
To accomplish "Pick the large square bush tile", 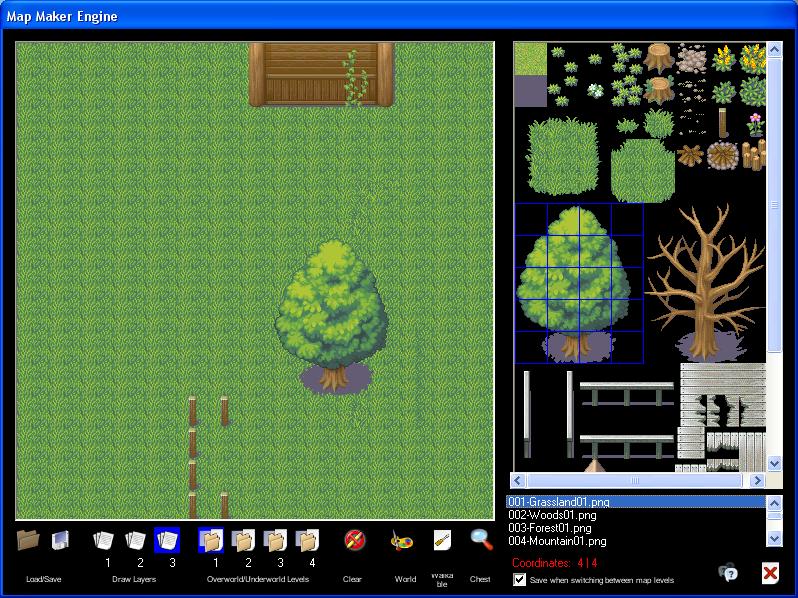I will pos(562,157).
